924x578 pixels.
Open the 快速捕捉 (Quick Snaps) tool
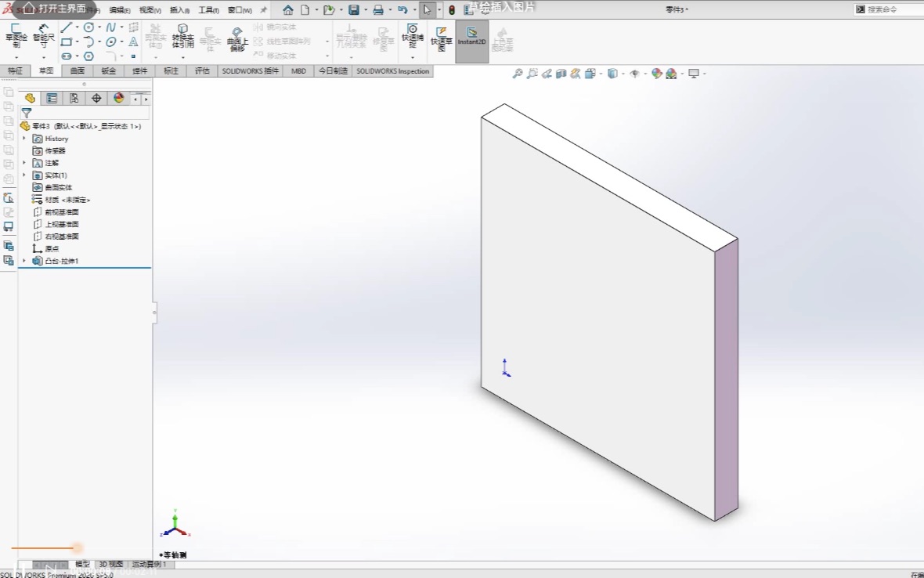[413, 35]
